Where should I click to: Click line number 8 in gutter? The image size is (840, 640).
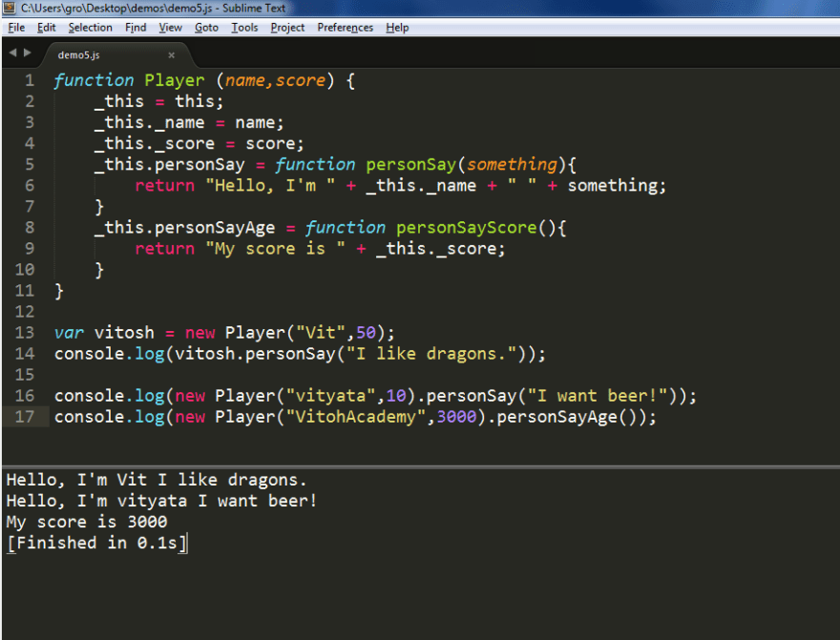click(30, 228)
